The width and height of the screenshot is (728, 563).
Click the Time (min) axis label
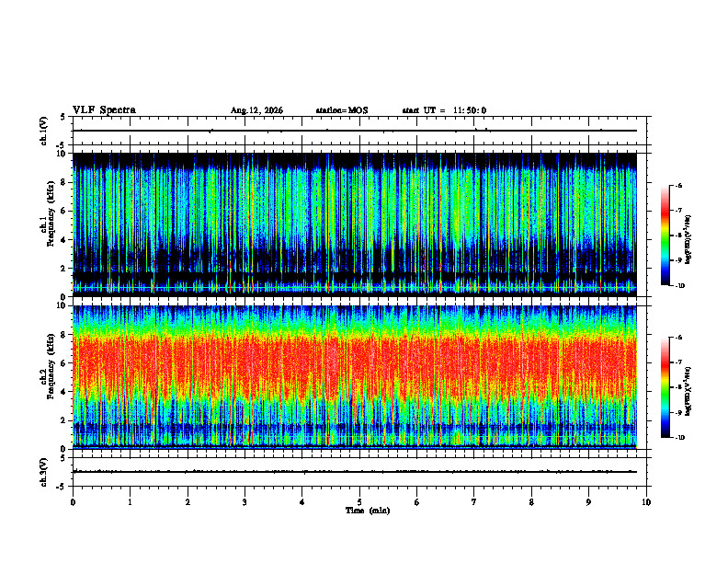point(368,511)
